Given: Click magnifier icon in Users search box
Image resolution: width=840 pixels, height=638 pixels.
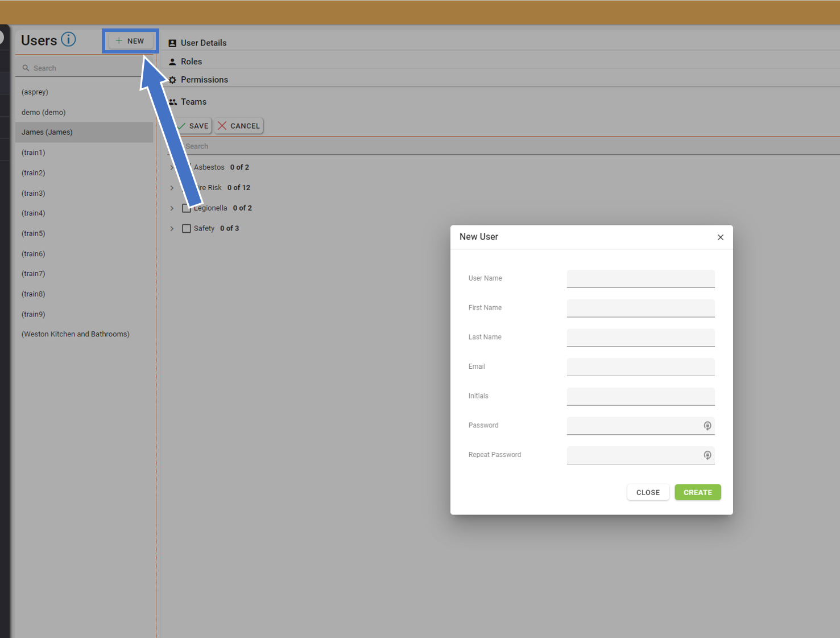Looking at the screenshot, I should pos(26,68).
